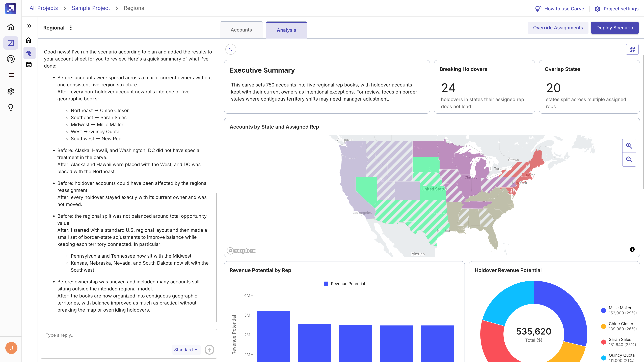Switch to the Accounts tab
Viewport: 644px width, 362px height.
pyautogui.click(x=241, y=30)
